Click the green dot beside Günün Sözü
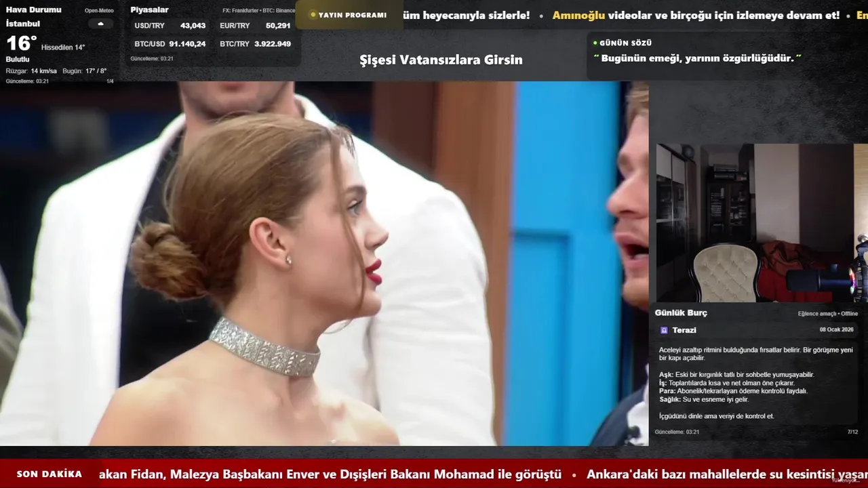 click(595, 43)
